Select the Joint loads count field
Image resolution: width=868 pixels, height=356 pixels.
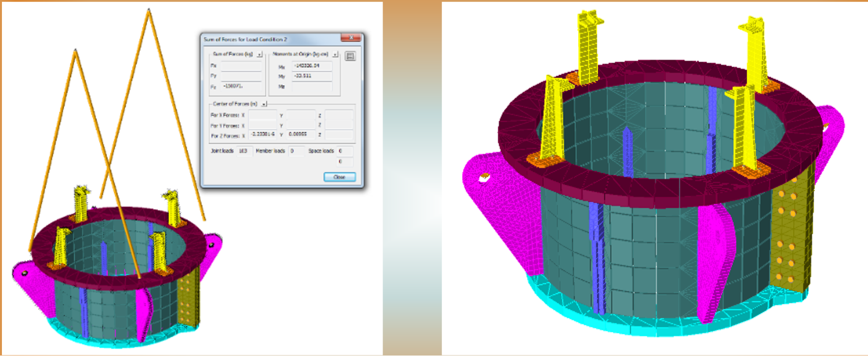[244, 151]
